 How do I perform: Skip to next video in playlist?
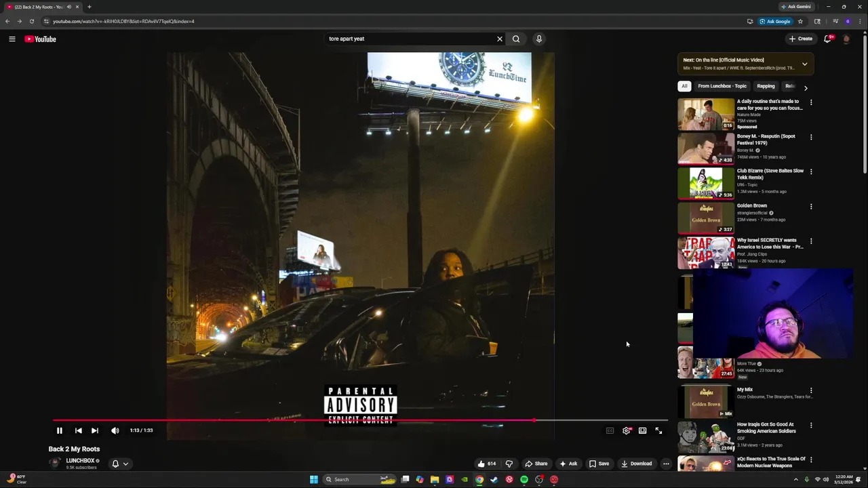pos(95,430)
